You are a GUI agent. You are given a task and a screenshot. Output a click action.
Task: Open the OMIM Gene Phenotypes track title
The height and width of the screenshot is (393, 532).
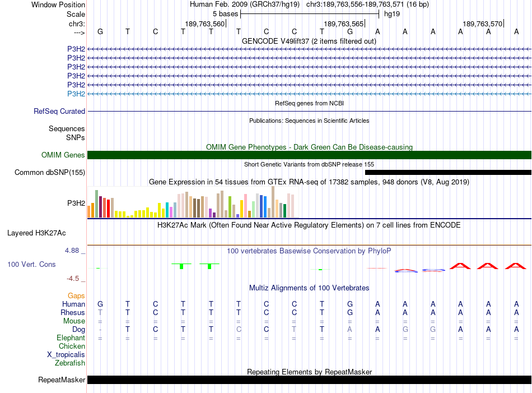pos(309,147)
